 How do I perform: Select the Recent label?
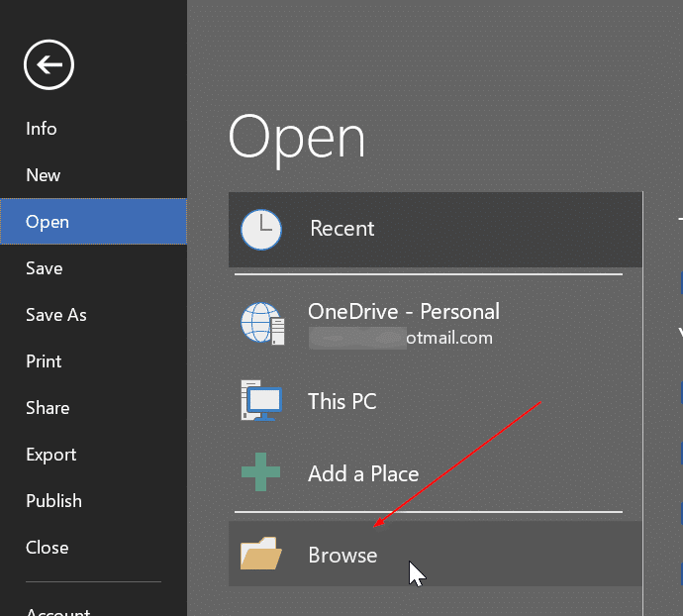[341, 229]
